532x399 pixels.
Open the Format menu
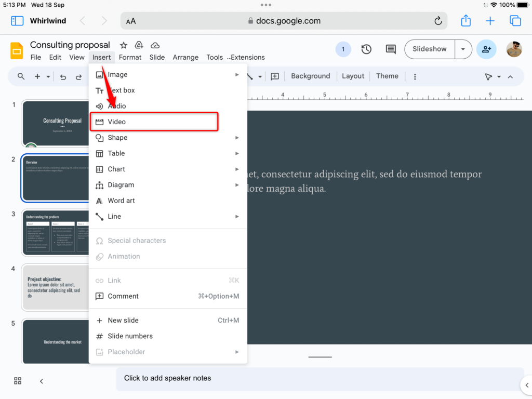[x=130, y=57]
